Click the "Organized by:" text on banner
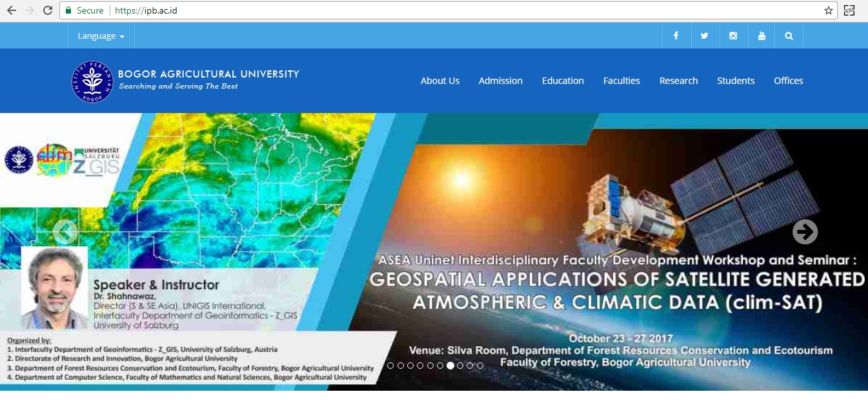 pos(29,340)
